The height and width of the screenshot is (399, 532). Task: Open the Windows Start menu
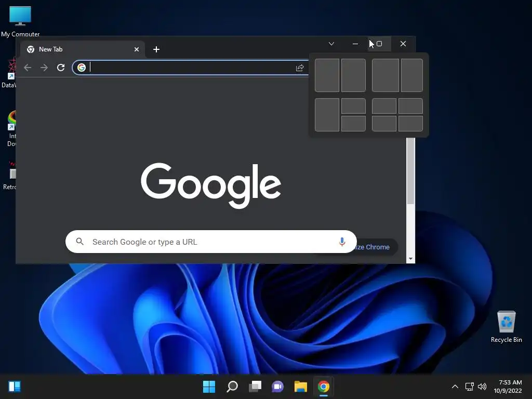209,387
